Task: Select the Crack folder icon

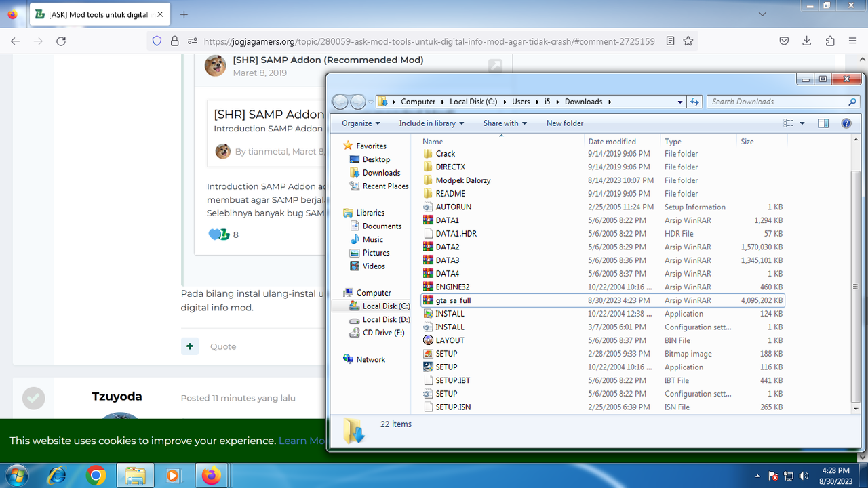Action: [428, 154]
